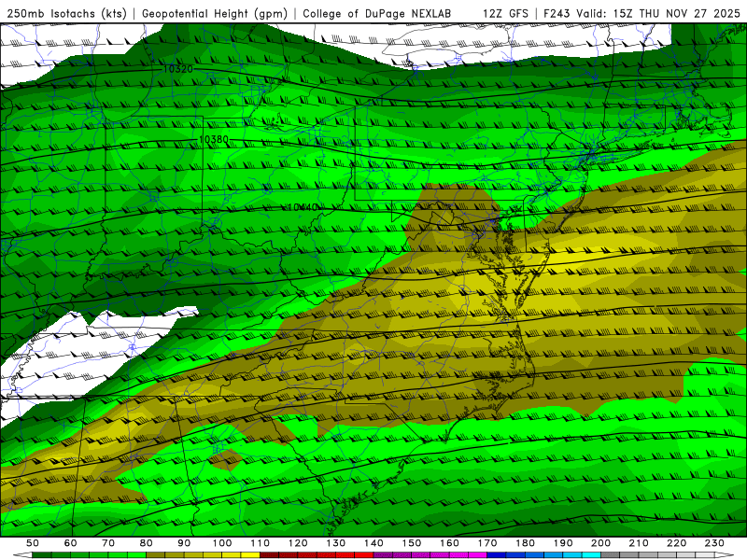Click the darkest red swatch below 110
The width and height of the screenshot is (747, 560).
point(269,554)
